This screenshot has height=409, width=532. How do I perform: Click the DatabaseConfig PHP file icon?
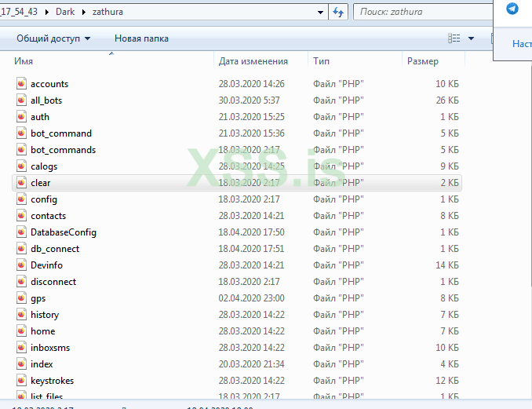pyautogui.click(x=21, y=232)
